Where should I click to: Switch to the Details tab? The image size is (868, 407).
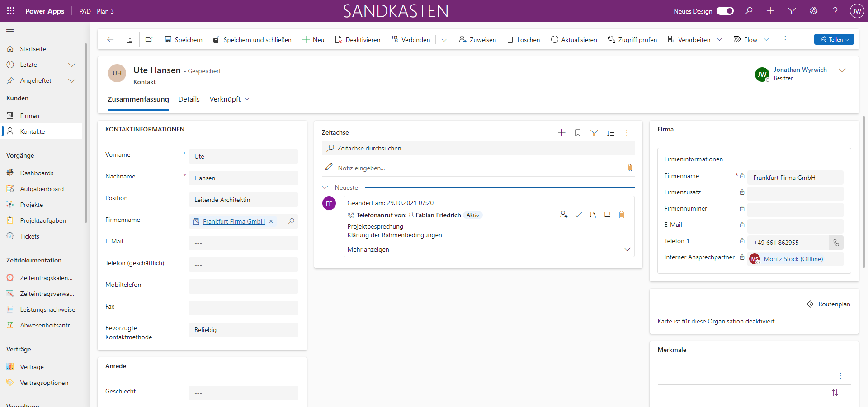click(189, 99)
